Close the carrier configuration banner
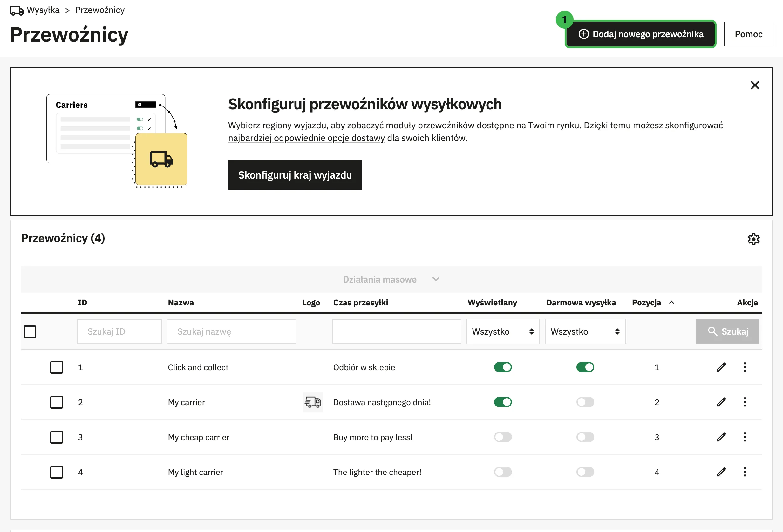The height and width of the screenshot is (532, 783). [755, 85]
